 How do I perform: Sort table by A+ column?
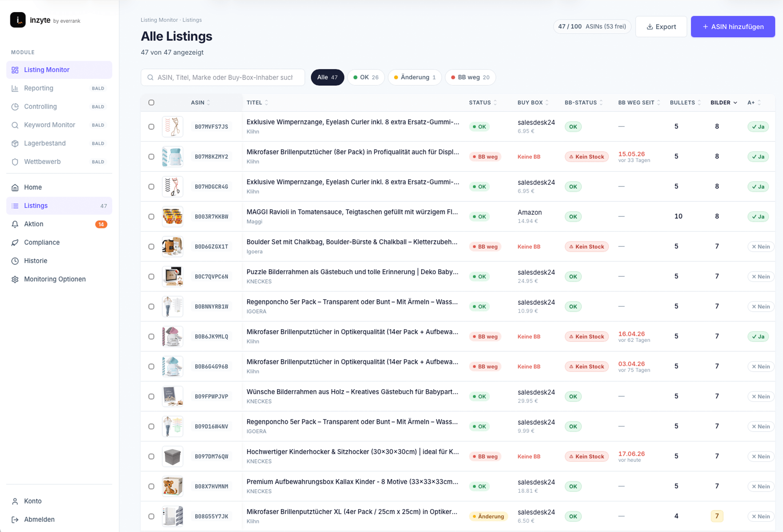click(x=754, y=103)
